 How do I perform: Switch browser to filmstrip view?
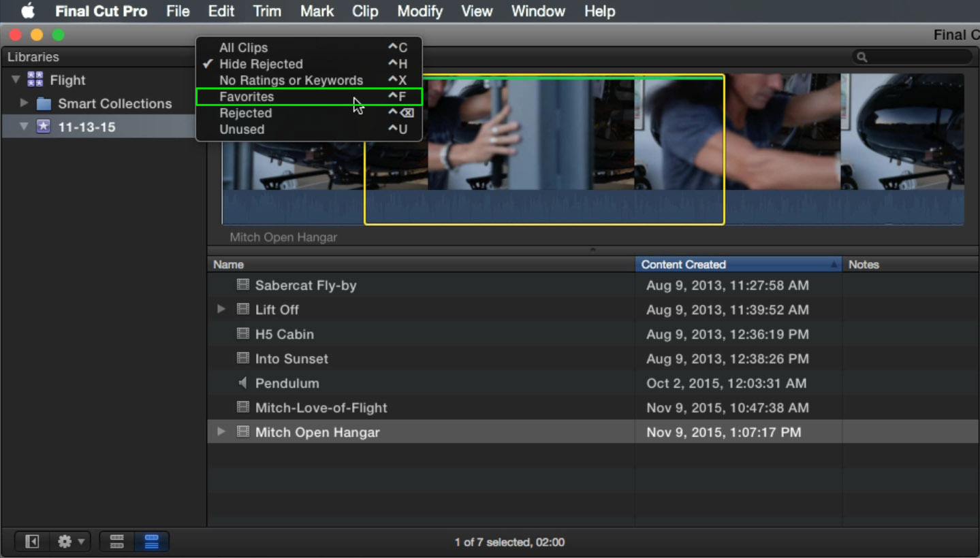tap(117, 542)
